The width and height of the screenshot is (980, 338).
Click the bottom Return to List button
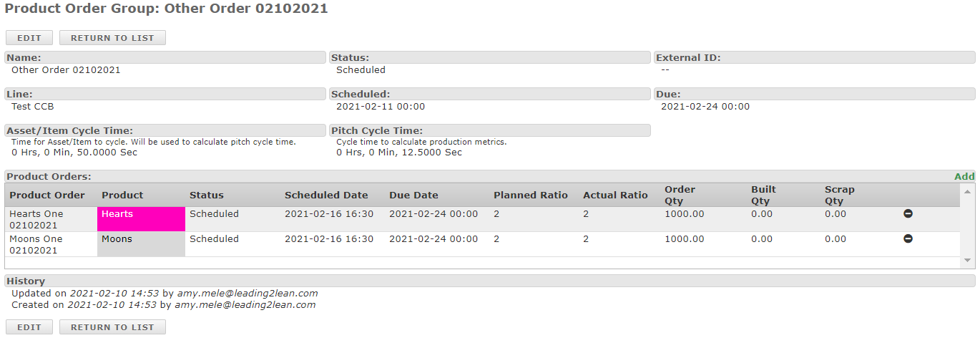[112, 327]
